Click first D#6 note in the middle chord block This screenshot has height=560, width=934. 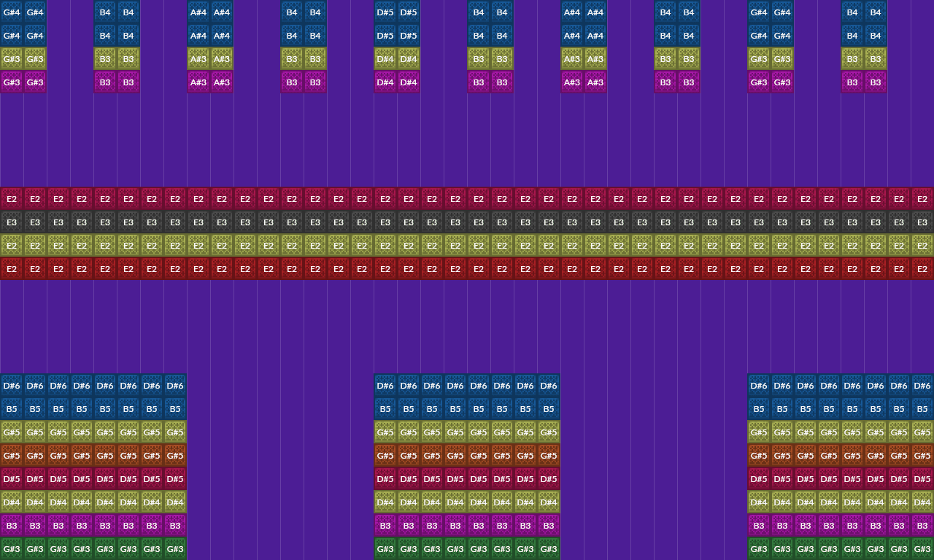385,386
